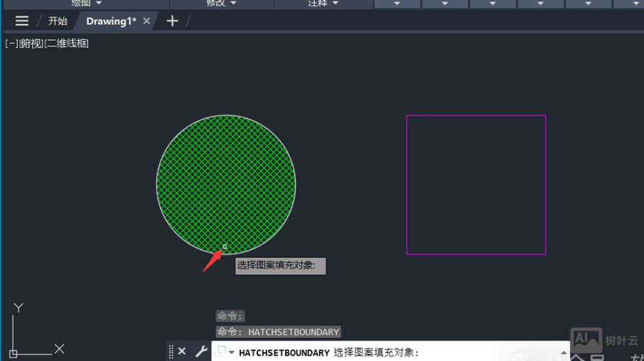This screenshot has width=644, height=361.
Task: Click the command line customize wrench icon
Action: click(201, 351)
